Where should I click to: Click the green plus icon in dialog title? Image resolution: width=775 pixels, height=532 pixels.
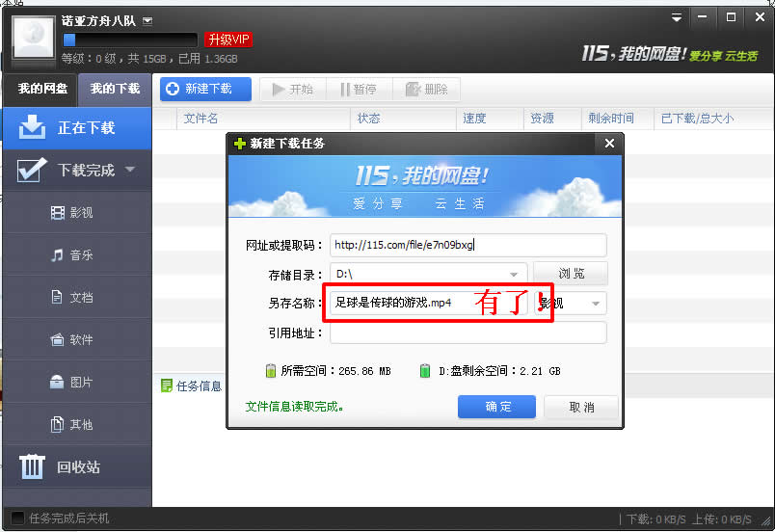(240, 144)
